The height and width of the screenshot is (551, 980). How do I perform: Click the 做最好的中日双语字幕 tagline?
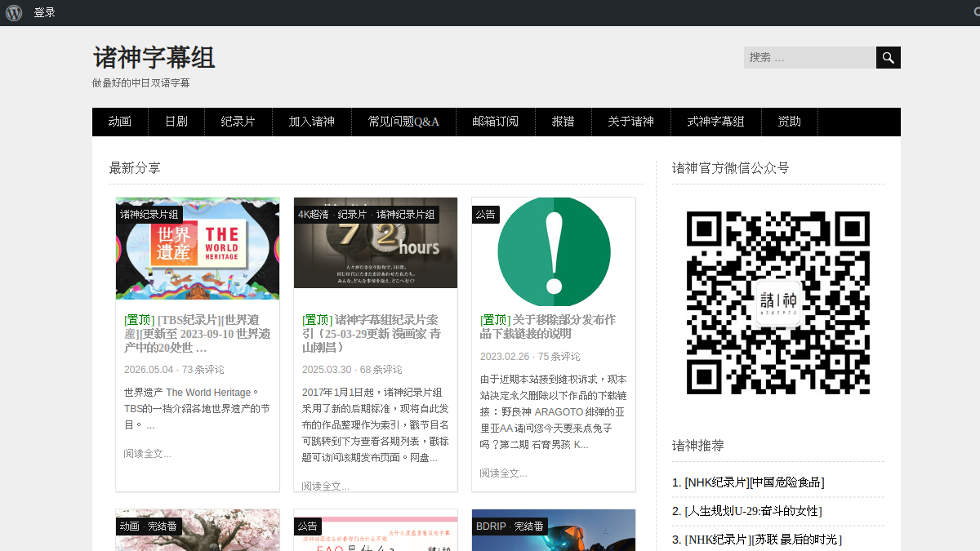pos(141,83)
